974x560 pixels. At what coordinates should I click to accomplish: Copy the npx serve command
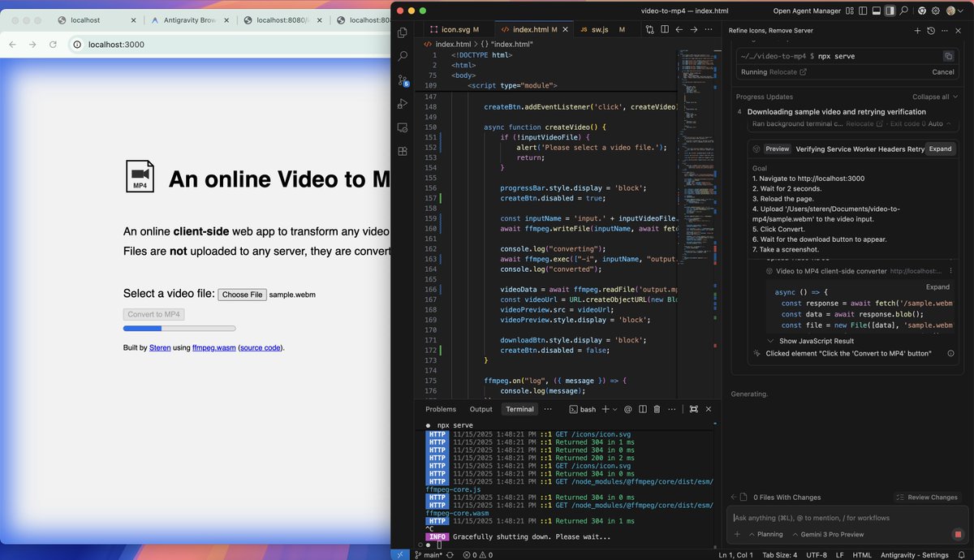point(950,56)
